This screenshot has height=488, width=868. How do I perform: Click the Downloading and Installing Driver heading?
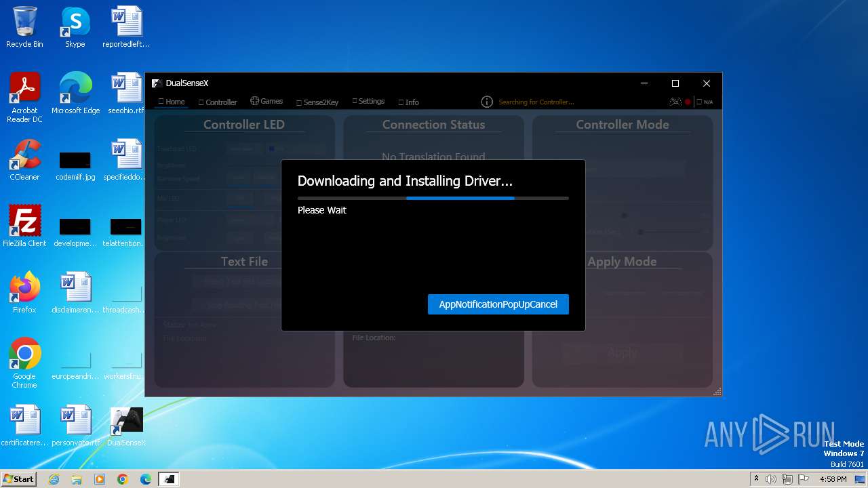click(x=405, y=181)
